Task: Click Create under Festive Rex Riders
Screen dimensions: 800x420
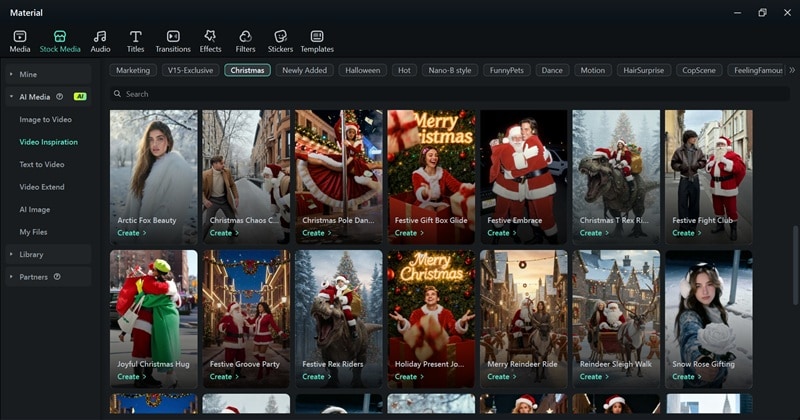Action: [316, 377]
